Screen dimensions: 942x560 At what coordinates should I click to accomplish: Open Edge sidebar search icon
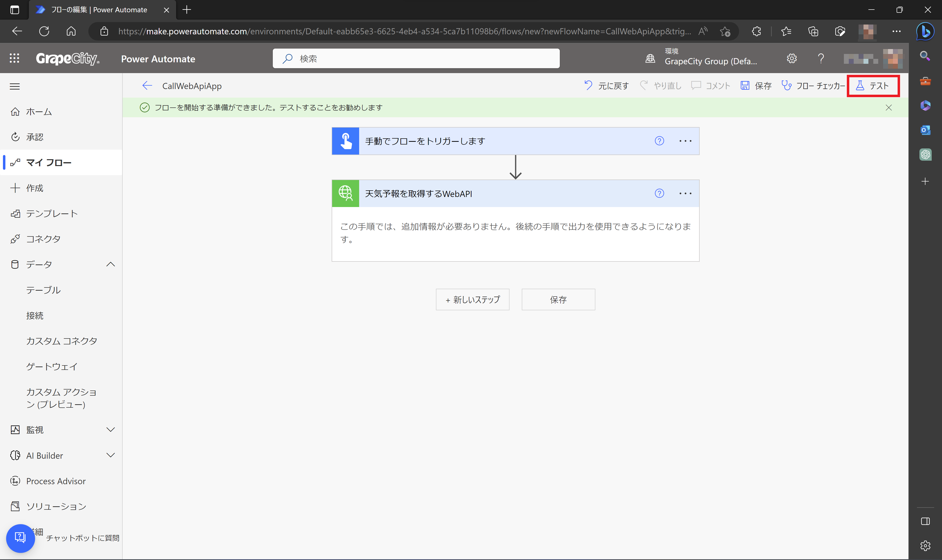pos(925,56)
